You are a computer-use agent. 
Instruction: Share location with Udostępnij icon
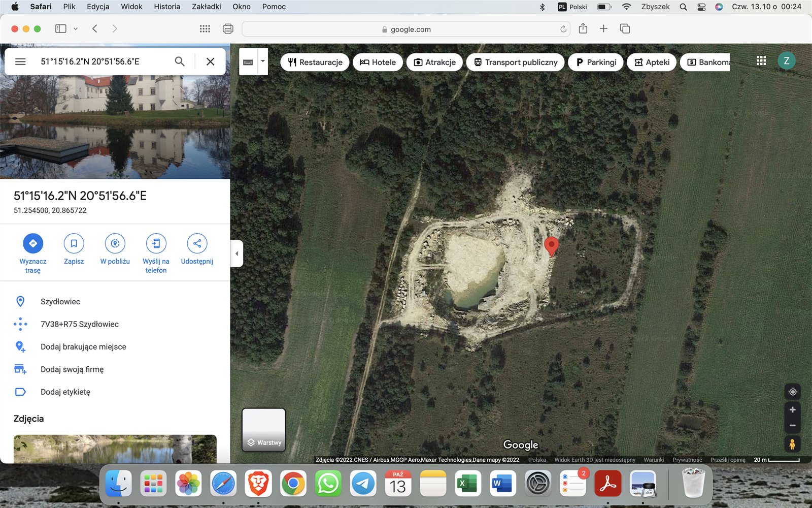pos(197,244)
